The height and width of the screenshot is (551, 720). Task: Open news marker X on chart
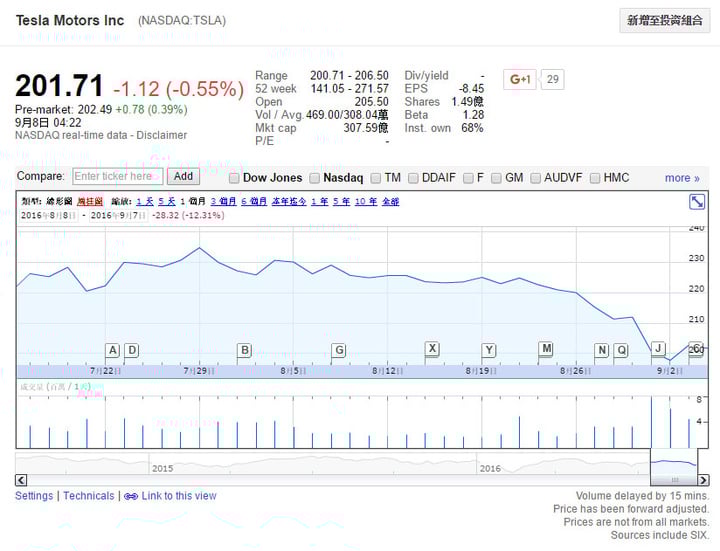point(432,349)
